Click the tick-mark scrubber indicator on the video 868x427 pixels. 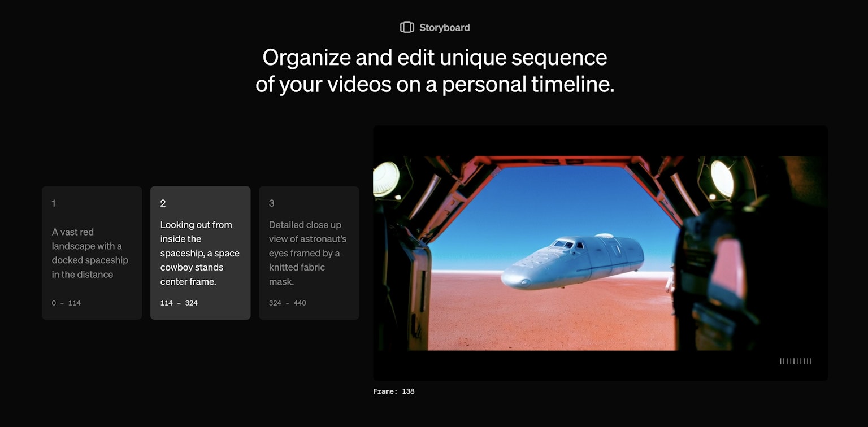coord(796,360)
